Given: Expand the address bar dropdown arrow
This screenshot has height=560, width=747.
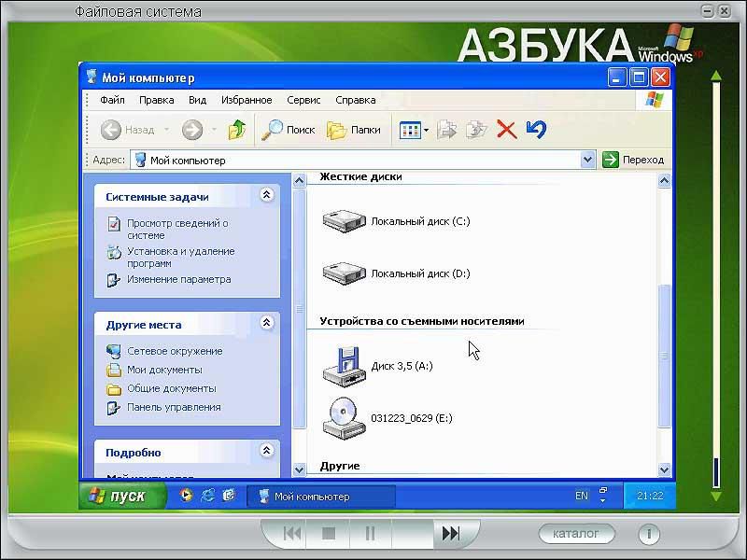Looking at the screenshot, I should click(x=587, y=160).
